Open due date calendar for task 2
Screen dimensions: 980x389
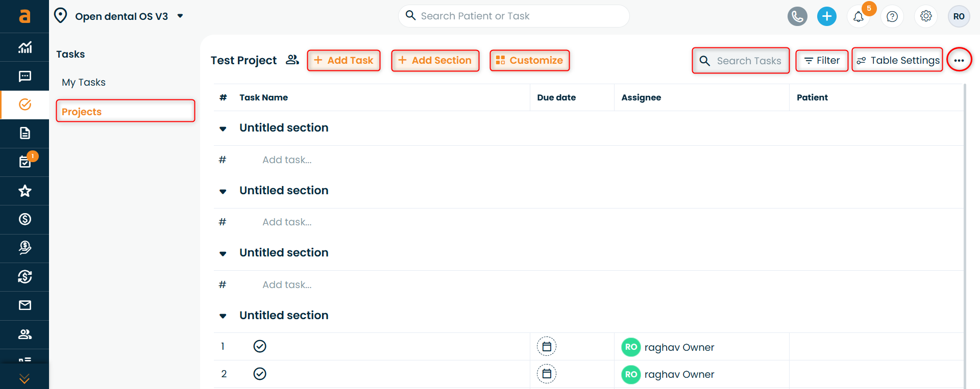coord(547,374)
